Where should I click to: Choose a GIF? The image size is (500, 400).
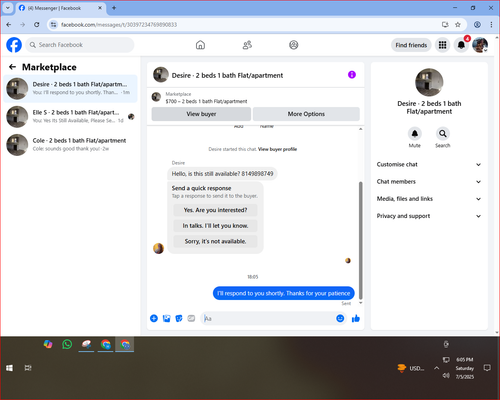(191, 318)
